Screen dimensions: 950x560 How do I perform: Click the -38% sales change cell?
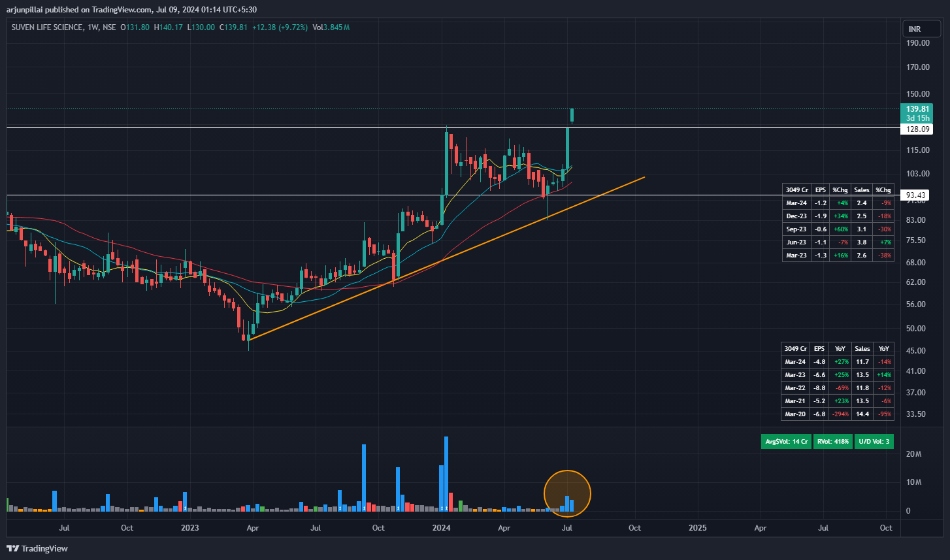pyautogui.click(x=883, y=255)
